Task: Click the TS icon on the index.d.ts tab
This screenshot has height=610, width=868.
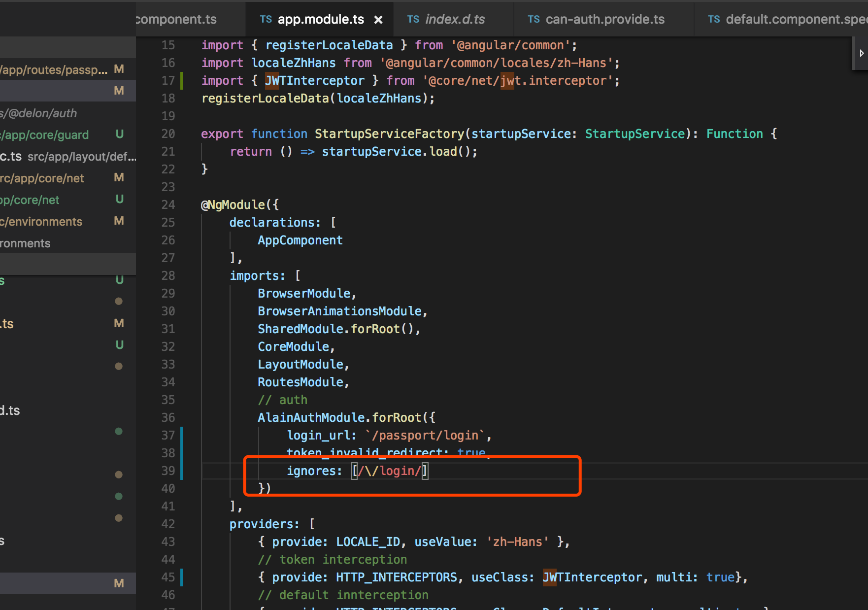Action: pyautogui.click(x=412, y=19)
